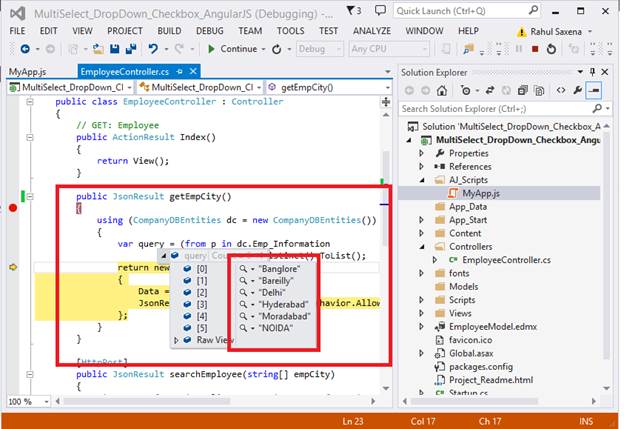Click the Continue debugging play button
The width and height of the screenshot is (624, 429).
pyautogui.click(x=211, y=49)
